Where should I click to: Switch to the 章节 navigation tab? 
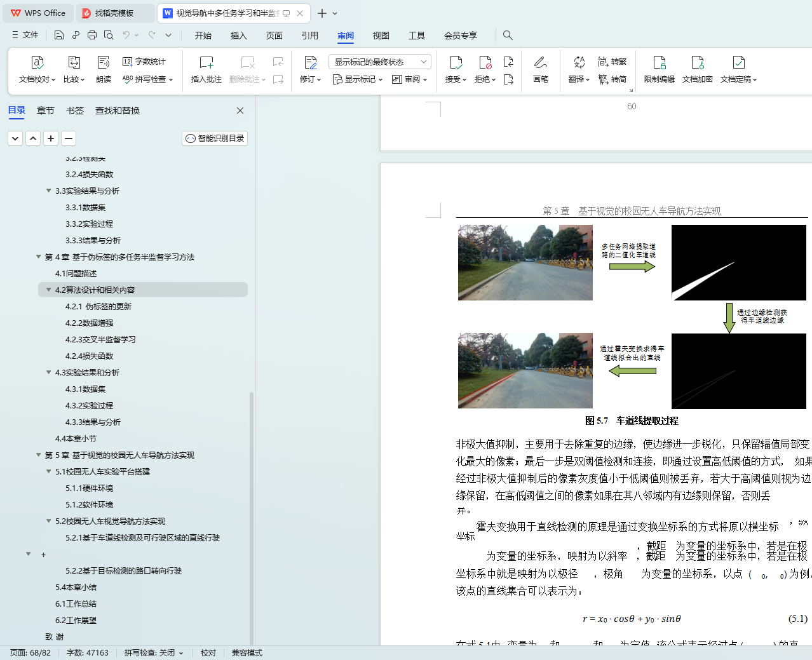[46, 111]
